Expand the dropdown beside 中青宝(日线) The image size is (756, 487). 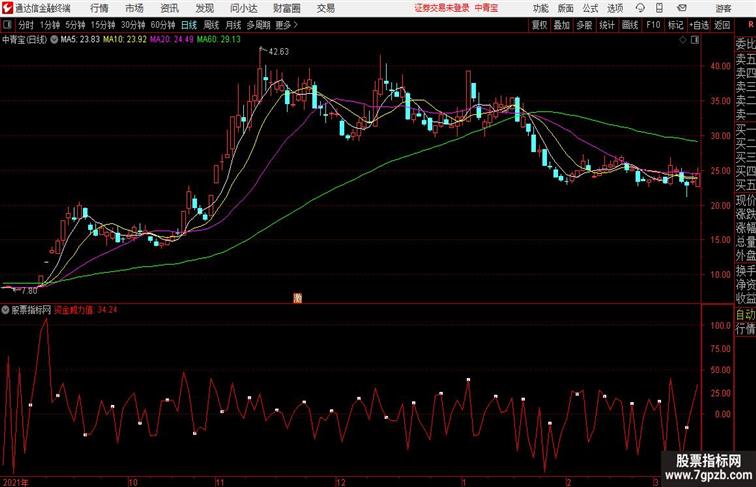click(54, 40)
